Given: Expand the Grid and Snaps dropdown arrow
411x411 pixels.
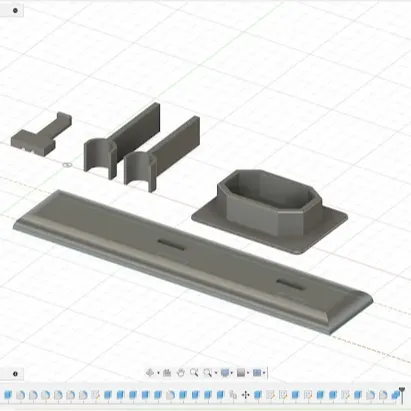Looking at the screenshot, I should tap(248, 373).
